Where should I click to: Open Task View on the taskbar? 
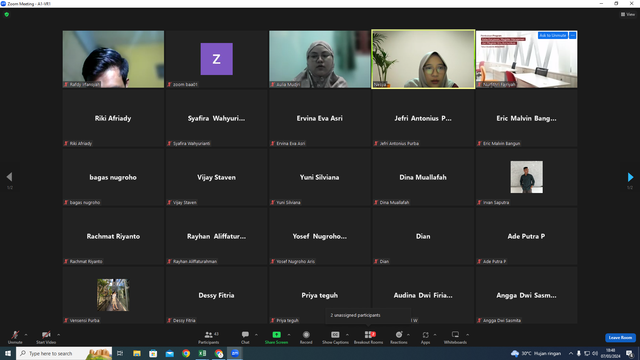(x=120, y=353)
